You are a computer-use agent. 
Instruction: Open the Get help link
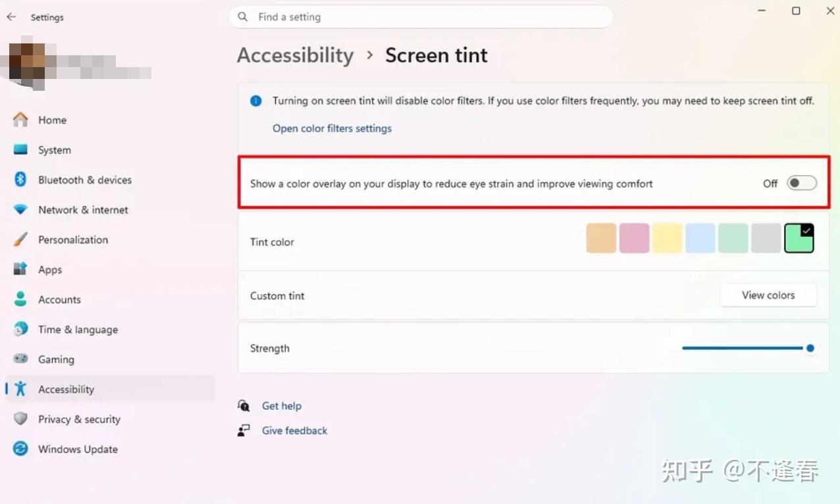[x=281, y=406]
